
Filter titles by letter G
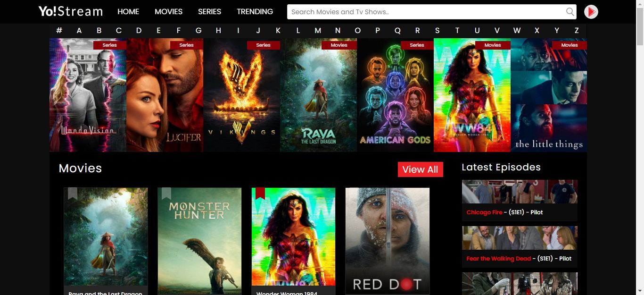(198, 30)
